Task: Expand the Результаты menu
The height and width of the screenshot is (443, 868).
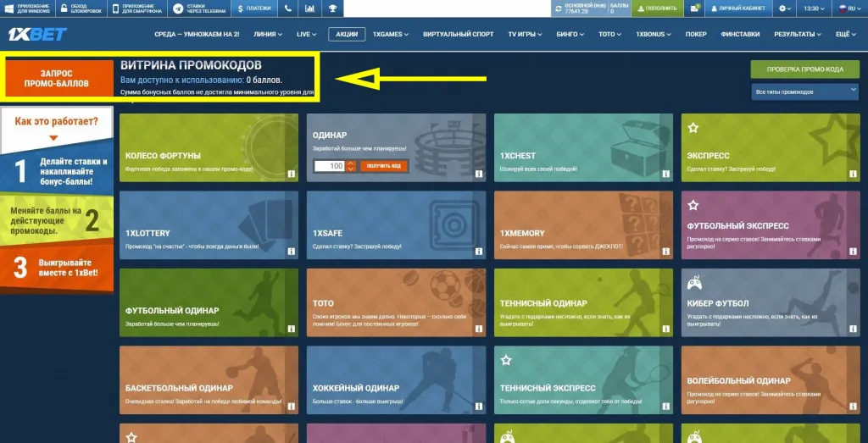Action: click(x=798, y=34)
